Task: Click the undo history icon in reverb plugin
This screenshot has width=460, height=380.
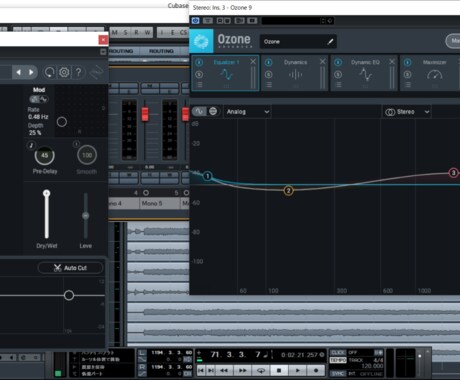Action: [49, 72]
